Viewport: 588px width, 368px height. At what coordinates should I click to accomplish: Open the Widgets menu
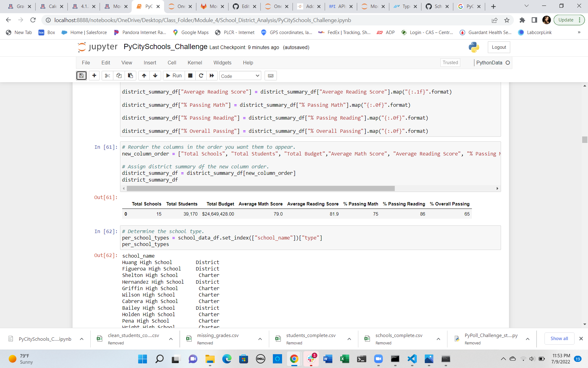tap(222, 63)
